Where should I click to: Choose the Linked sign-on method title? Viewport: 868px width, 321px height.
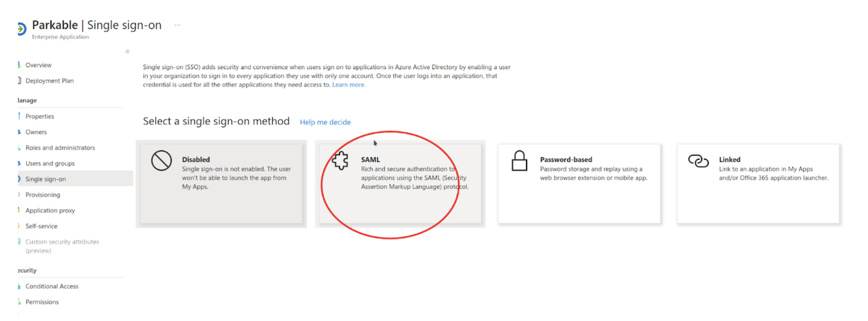(729, 159)
